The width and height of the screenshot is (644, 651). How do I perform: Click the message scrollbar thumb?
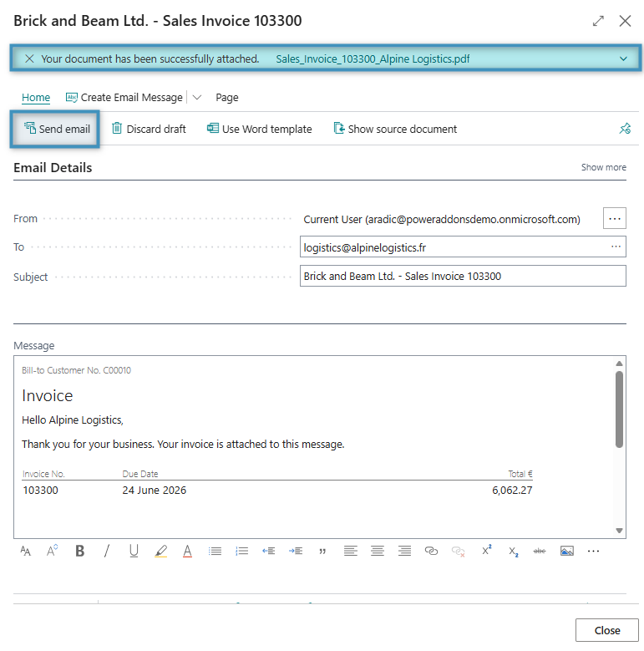coord(619,409)
